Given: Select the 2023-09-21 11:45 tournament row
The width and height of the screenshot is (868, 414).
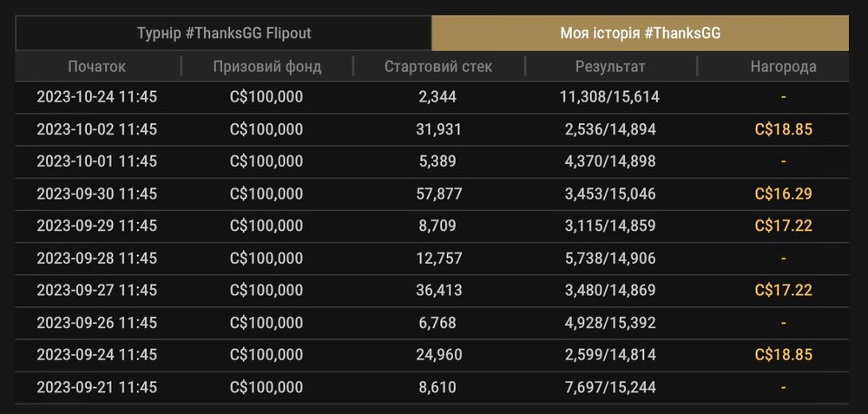Looking at the screenshot, I should (431, 387).
